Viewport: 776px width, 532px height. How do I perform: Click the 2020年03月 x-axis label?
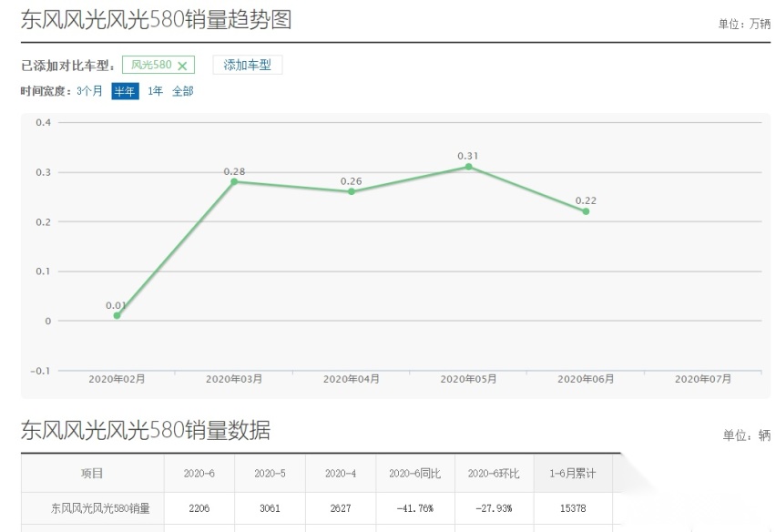tap(234, 379)
